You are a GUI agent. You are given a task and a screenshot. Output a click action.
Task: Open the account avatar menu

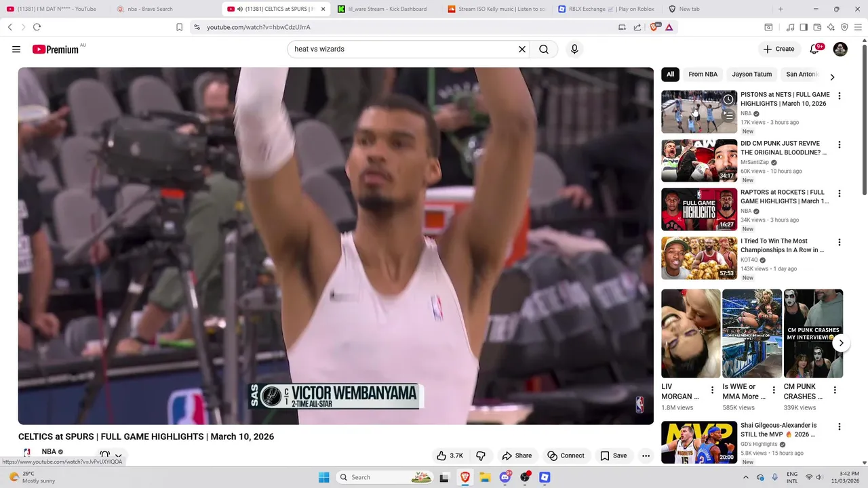(x=840, y=49)
